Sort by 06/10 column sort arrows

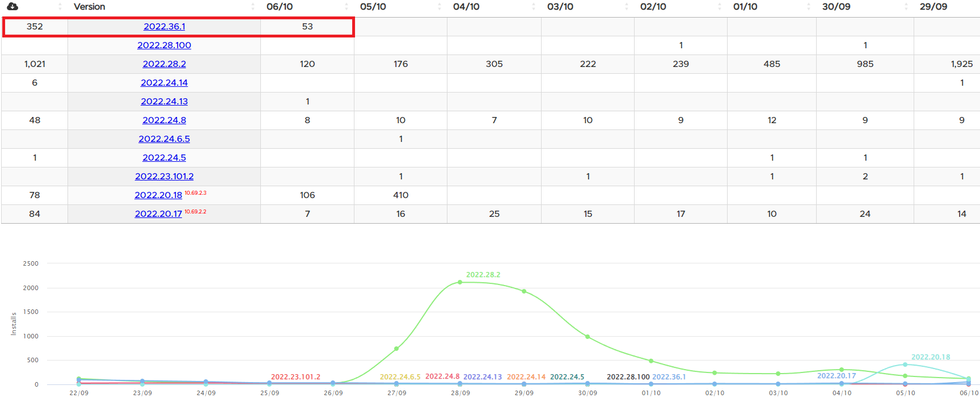[347, 7]
